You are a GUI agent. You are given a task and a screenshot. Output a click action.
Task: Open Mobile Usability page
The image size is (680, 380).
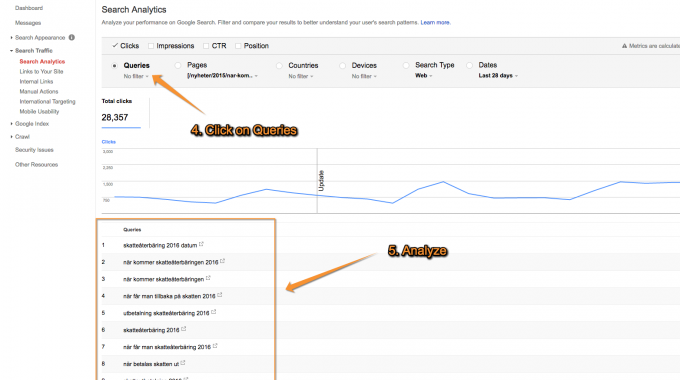(x=39, y=111)
